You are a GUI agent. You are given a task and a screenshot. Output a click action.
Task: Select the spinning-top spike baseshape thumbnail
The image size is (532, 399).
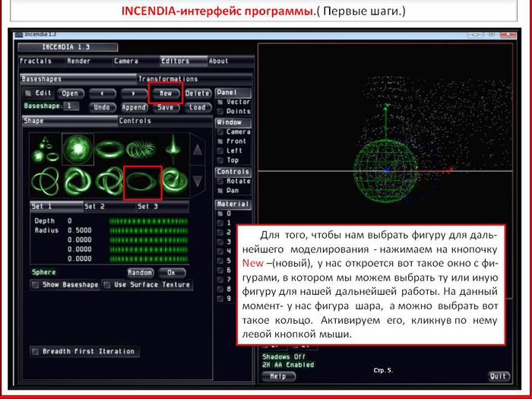(173, 149)
